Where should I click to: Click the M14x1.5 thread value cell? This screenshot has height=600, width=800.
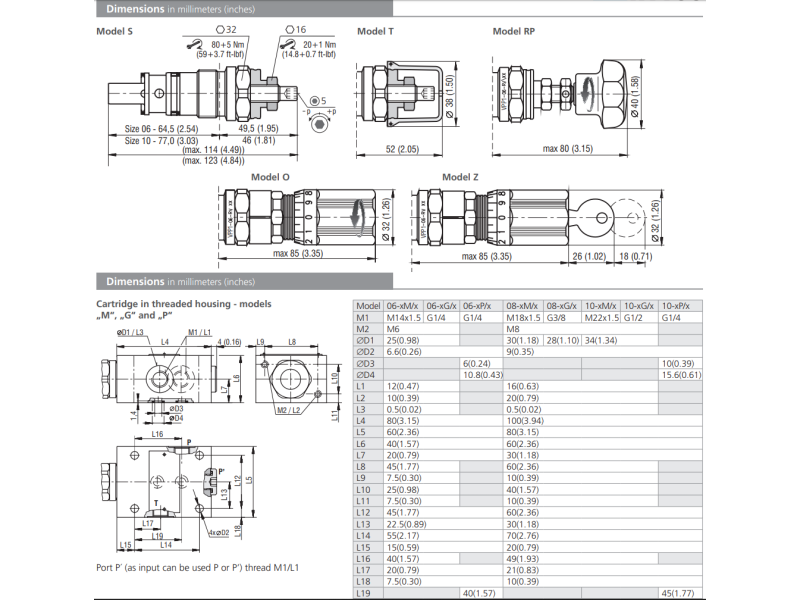403,317
